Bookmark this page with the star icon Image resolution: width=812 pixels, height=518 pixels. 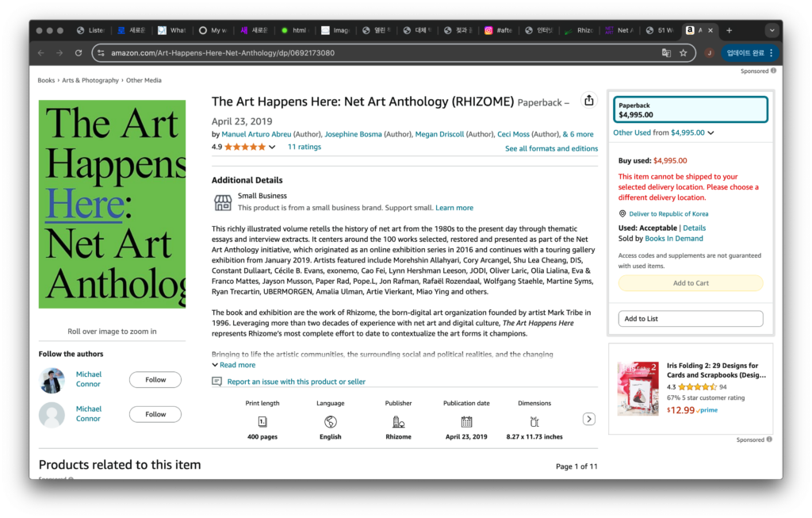(683, 53)
